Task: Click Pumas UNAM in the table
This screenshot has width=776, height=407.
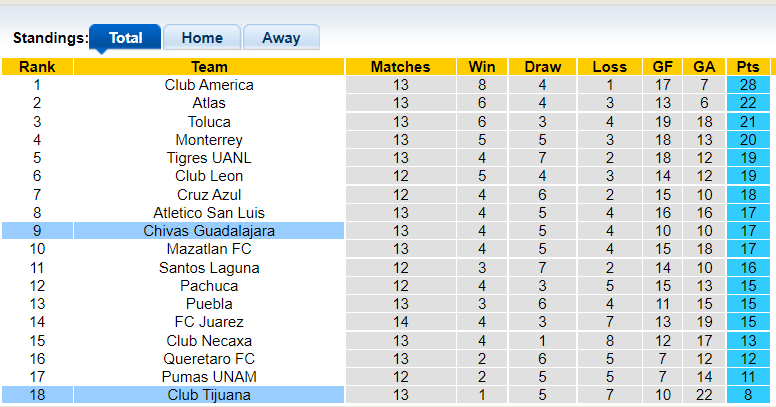Action: (209, 377)
